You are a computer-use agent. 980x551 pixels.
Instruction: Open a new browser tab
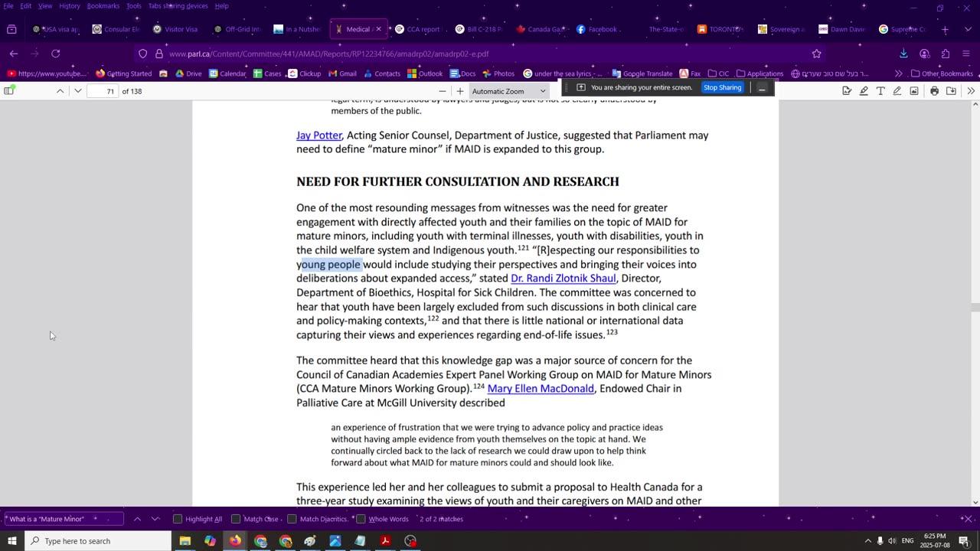pos(945,29)
